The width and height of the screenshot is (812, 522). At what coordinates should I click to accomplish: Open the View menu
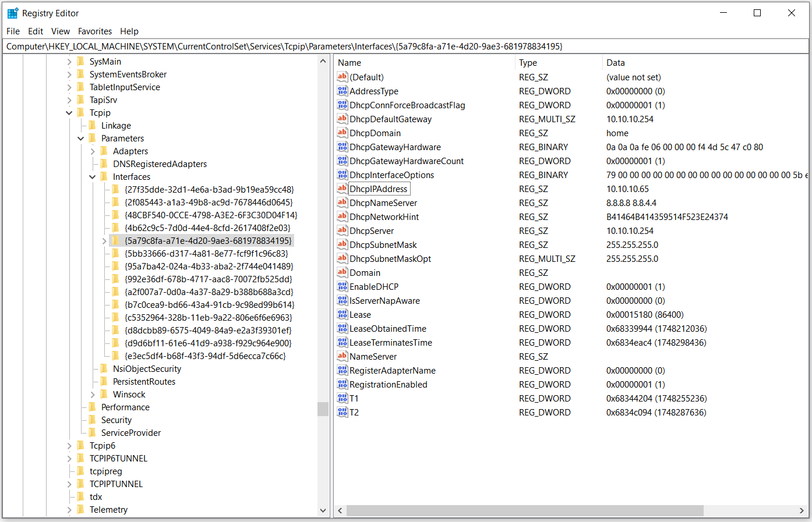click(61, 31)
